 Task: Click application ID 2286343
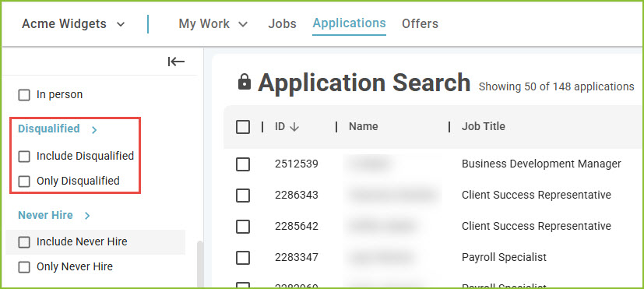pos(297,195)
